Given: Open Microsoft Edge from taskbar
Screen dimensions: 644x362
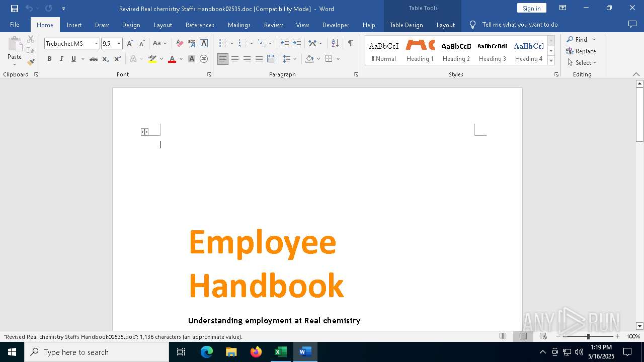Looking at the screenshot, I should click(207, 352).
